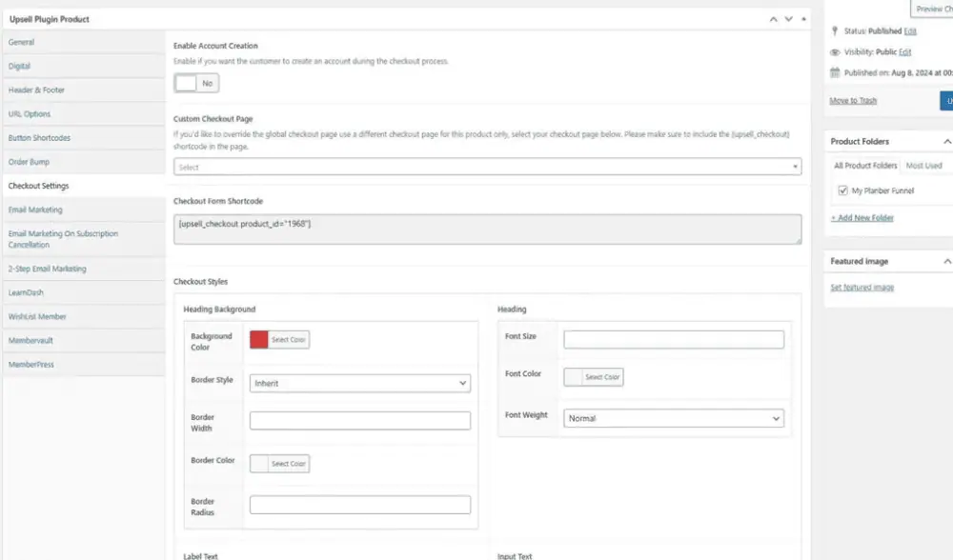Collapse panel with the small triangle toggle
The height and width of the screenshot is (560, 953).
point(803,19)
